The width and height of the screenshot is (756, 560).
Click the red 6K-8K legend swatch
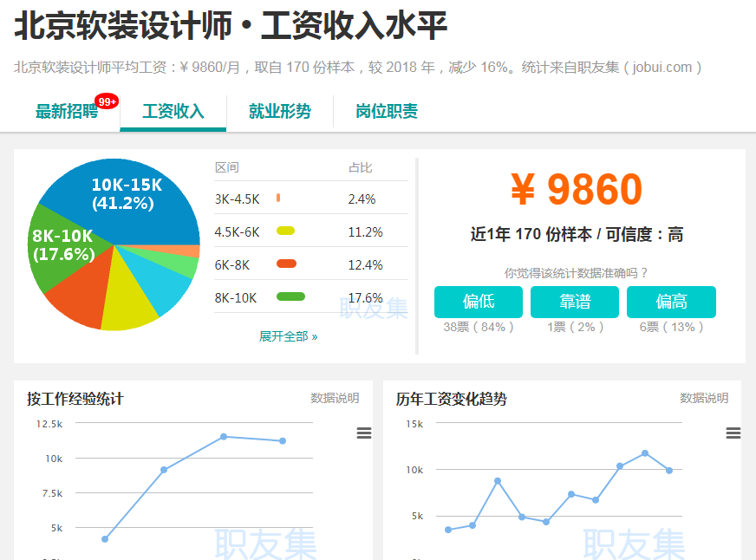click(286, 264)
